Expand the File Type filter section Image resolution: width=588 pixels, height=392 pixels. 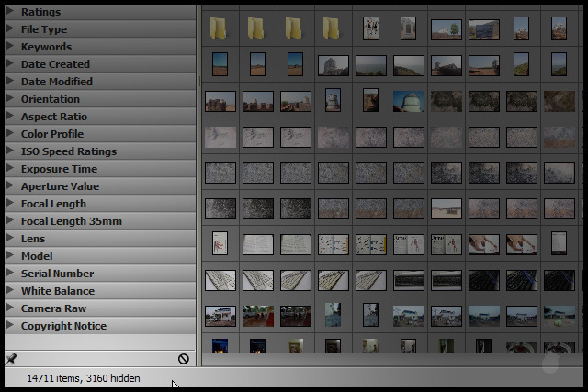click(43, 29)
